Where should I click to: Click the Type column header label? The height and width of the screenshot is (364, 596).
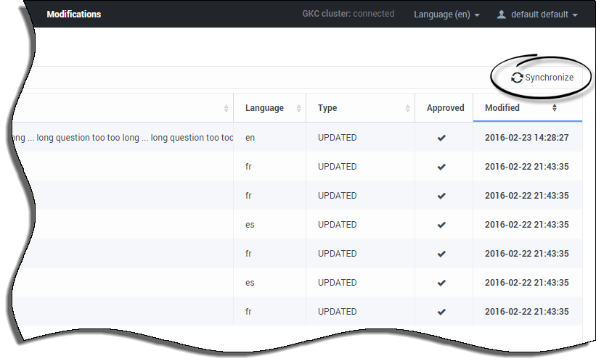[x=327, y=108]
